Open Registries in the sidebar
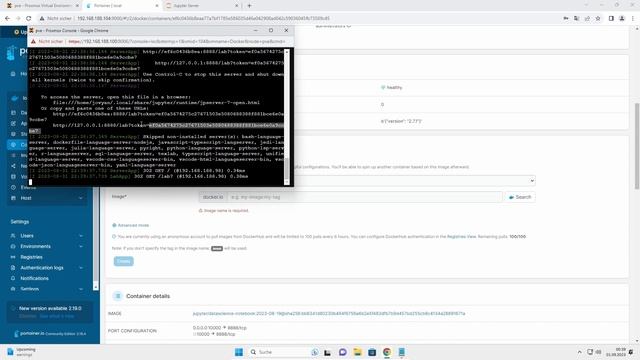Image resolution: width=640 pixels, height=360 pixels. click(31, 257)
